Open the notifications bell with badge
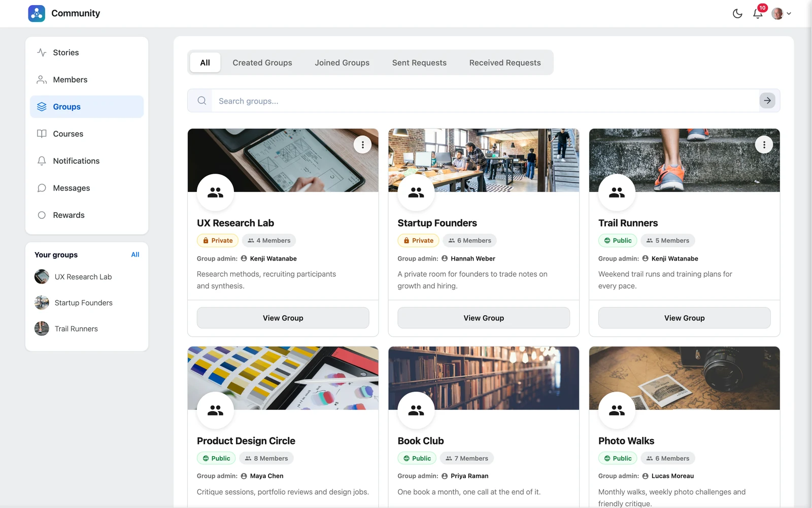Image resolution: width=812 pixels, height=508 pixels. tap(758, 13)
